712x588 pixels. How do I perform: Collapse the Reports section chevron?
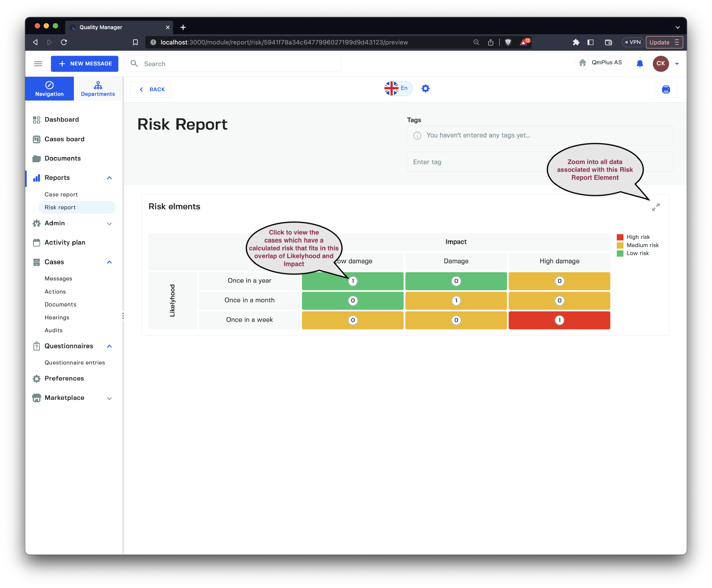pyautogui.click(x=109, y=178)
